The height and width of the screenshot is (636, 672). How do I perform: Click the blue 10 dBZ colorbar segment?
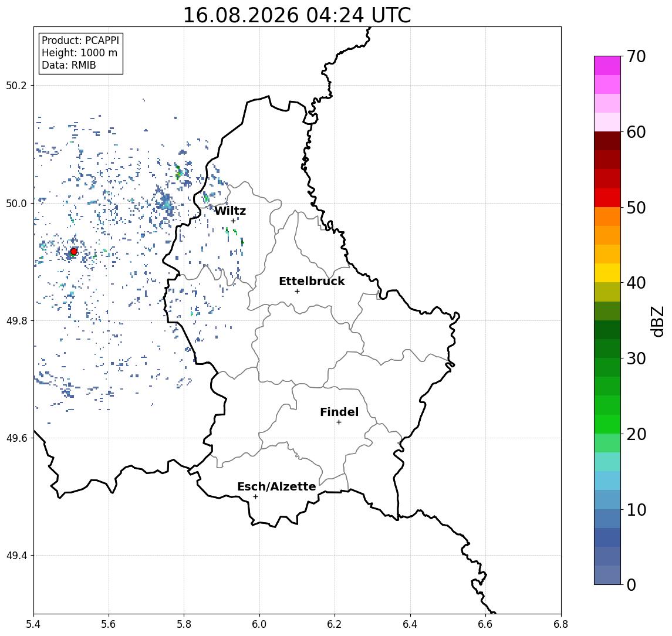pyautogui.click(x=607, y=500)
